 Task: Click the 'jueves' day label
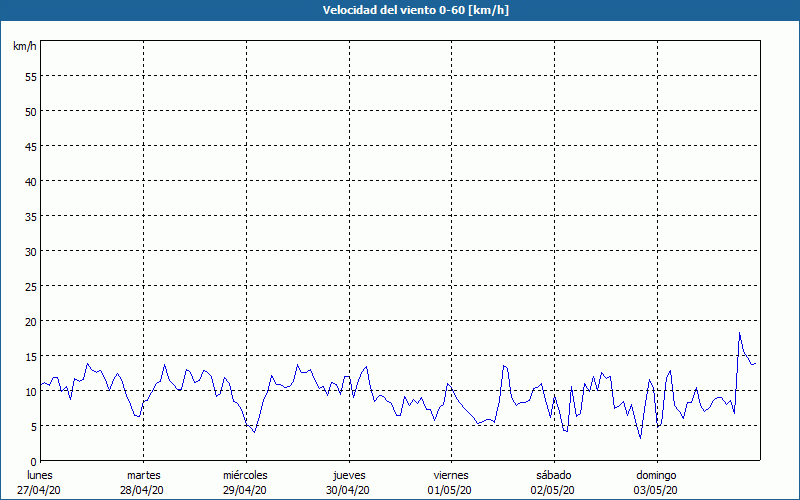[x=349, y=475]
